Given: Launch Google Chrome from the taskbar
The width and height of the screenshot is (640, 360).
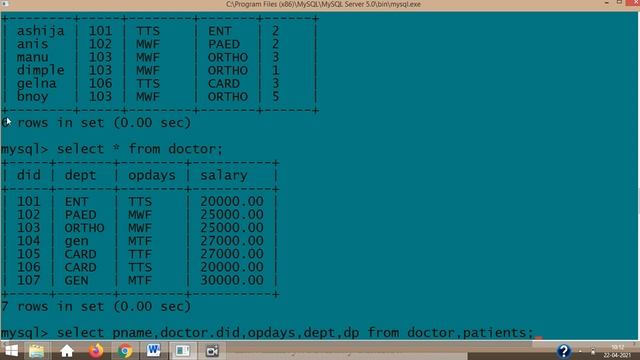Looking at the screenshot, I should point(125,351).
